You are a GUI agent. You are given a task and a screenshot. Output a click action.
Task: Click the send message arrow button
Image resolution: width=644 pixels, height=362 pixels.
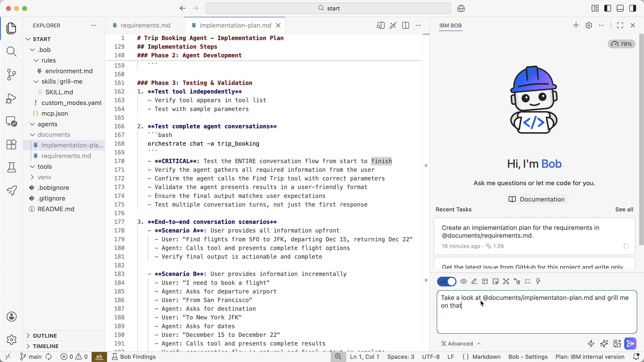coord(630,344)
